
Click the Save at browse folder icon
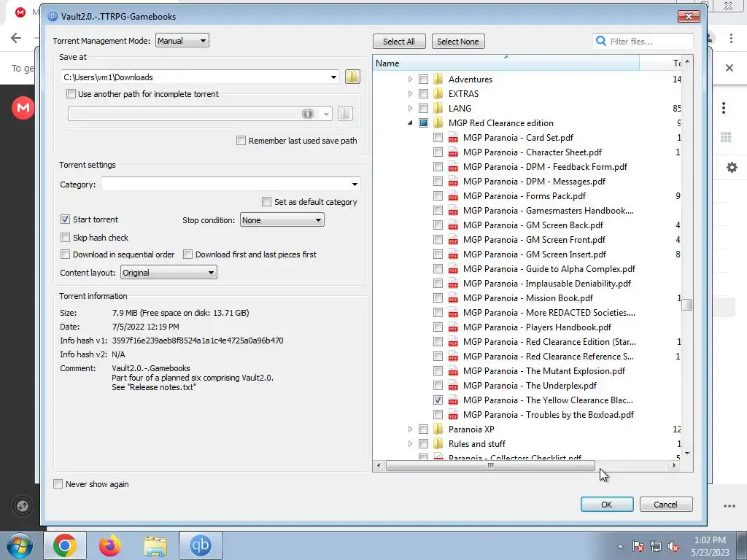click(352, 77)
